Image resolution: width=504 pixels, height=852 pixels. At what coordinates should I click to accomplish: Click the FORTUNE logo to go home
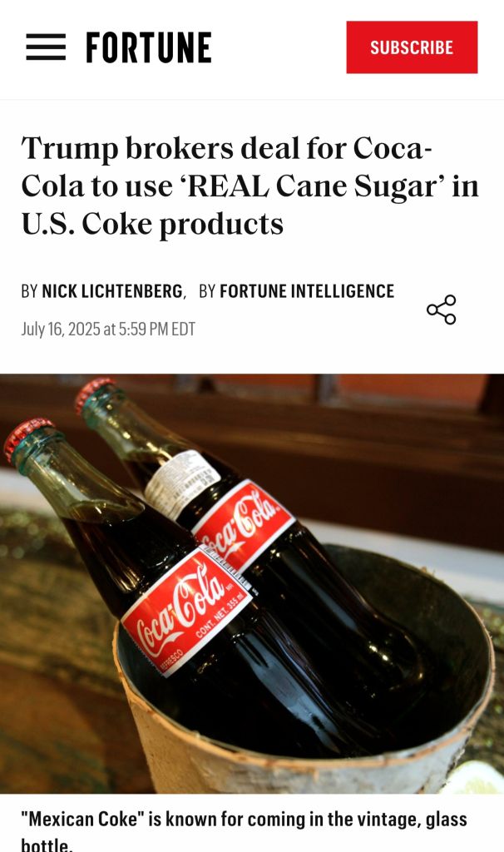pyautogui.click(x=149, y=47)
